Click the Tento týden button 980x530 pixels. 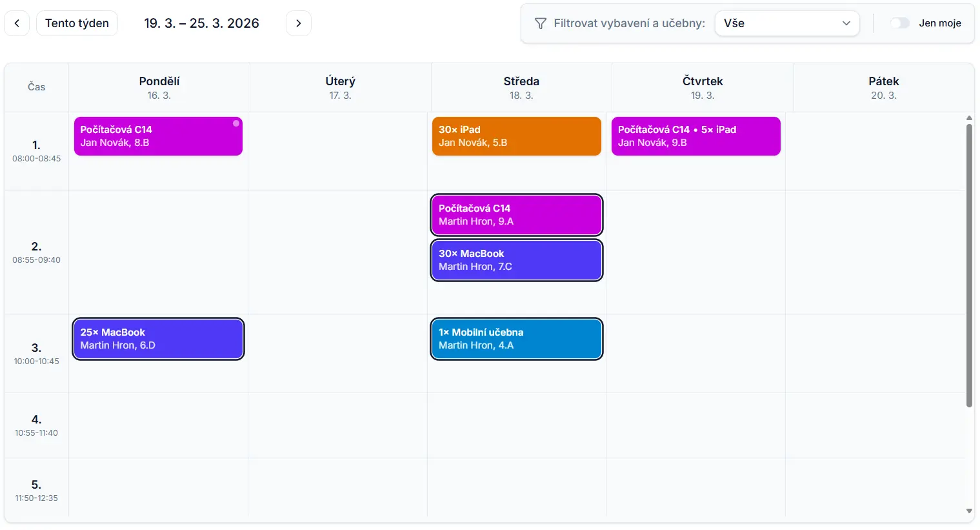point(77,23)
